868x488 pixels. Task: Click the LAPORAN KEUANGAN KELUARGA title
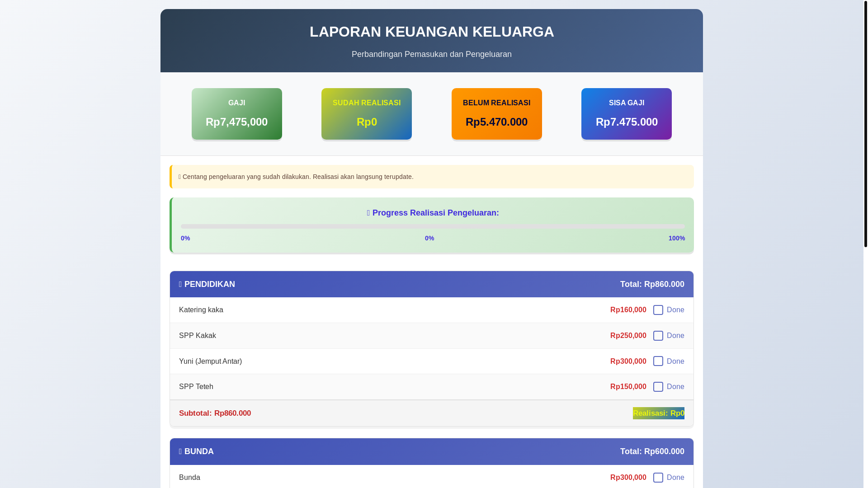coord(432,32)
